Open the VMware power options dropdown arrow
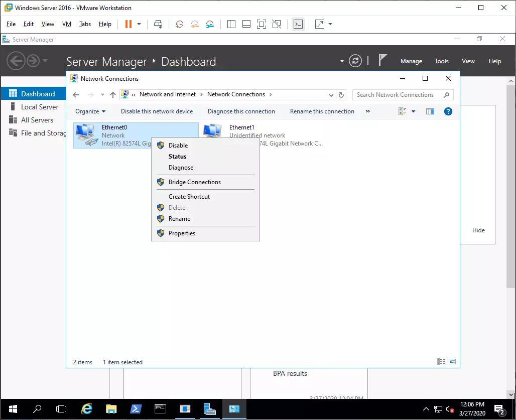 (139, 24)
